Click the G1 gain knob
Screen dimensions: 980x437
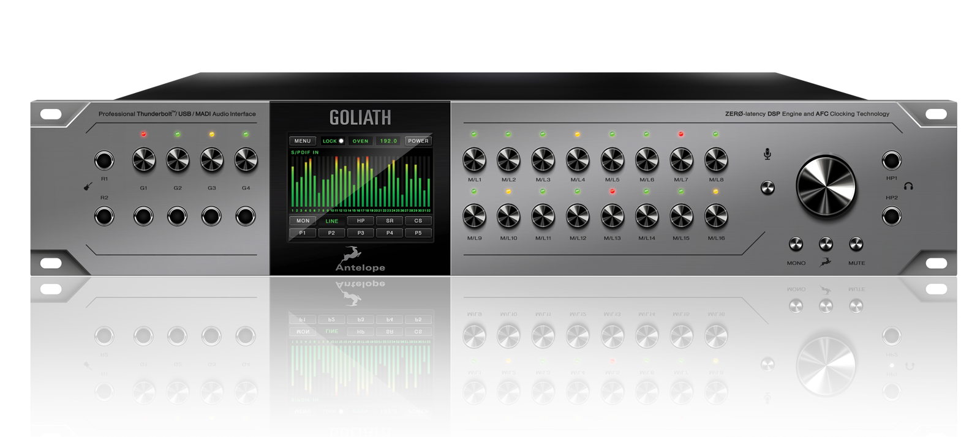[x=144, y=160]
